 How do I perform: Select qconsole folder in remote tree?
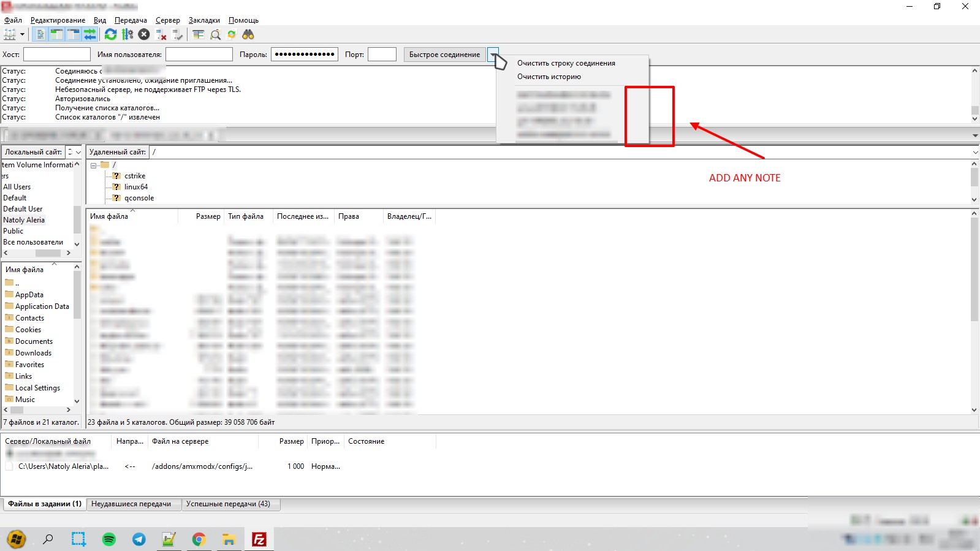pos(139,198)
